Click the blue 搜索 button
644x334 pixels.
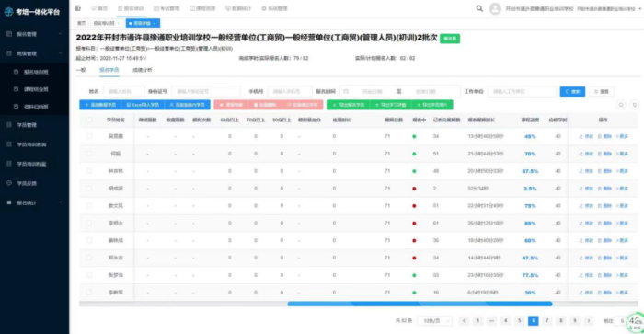(572, 92)
